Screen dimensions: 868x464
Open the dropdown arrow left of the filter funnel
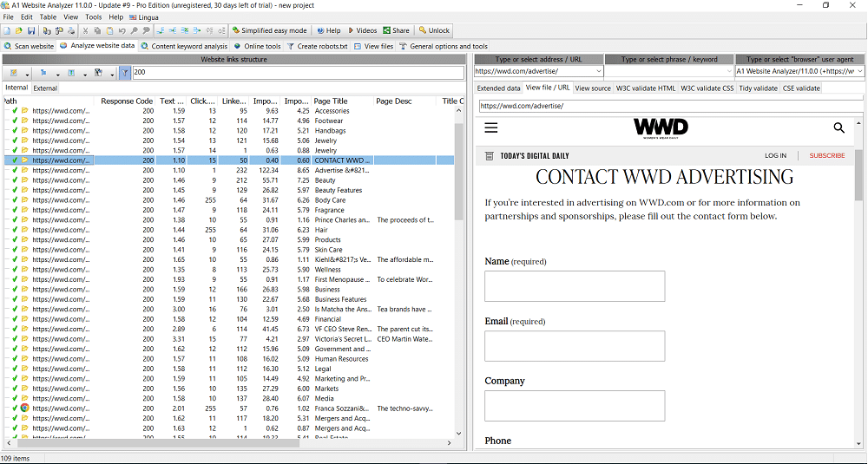pyautogui.click(x=112, y=74)
